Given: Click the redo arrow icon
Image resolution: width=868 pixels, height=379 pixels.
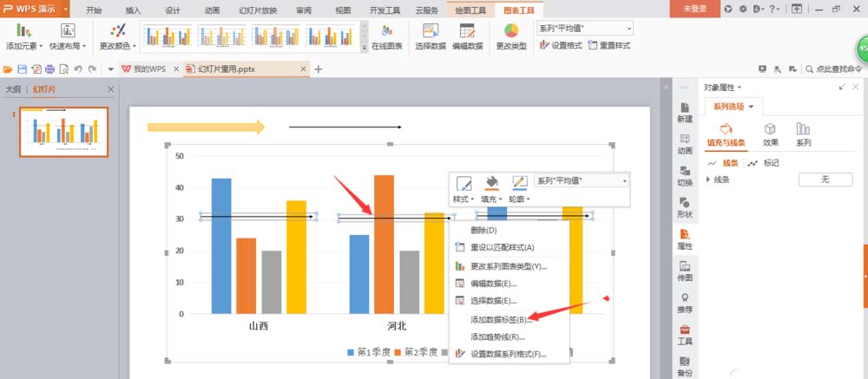Looking at the screenshot, I should pos(92,69).
